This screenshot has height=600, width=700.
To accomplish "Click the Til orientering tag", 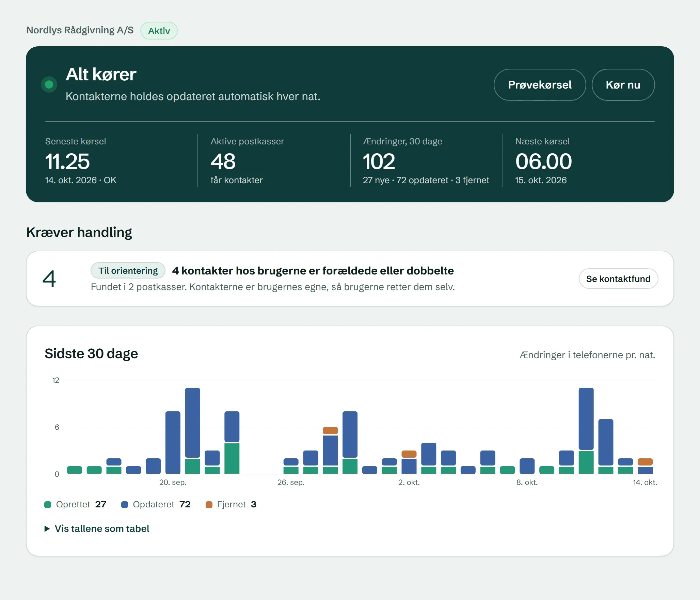I will pos(128,271).
